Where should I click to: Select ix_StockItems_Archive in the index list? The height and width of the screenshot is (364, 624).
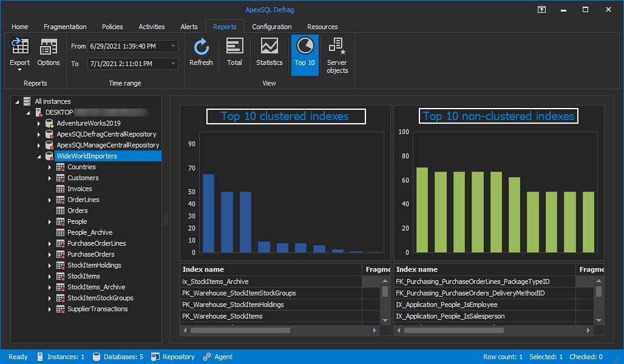[225, 281]
